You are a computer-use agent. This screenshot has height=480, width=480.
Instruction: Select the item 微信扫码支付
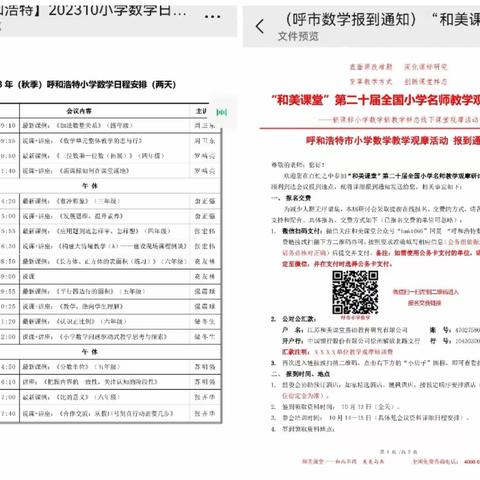pyautogui.click(x=302, y=231)
